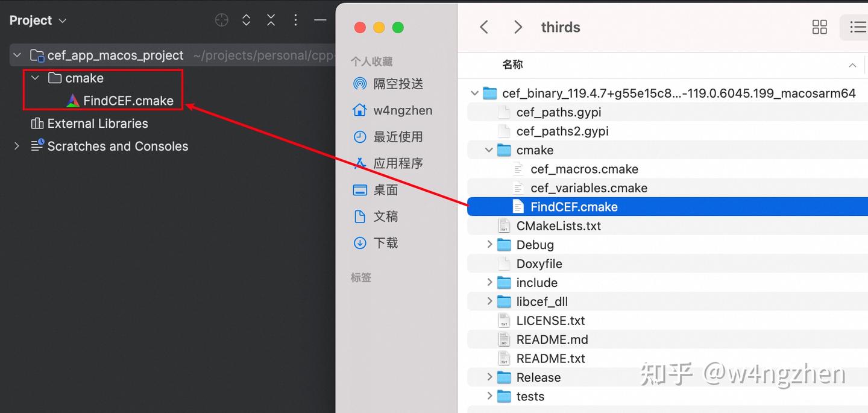Image resolution: width=868 pixels, height=413 pixels.
Task: Click the back navigation arrow in Finder
Action: [484, 27]
